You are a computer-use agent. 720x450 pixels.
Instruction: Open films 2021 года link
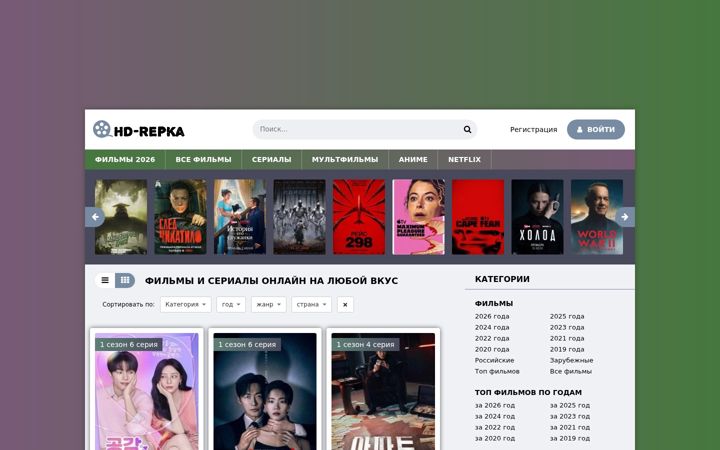tap(567, 338)
